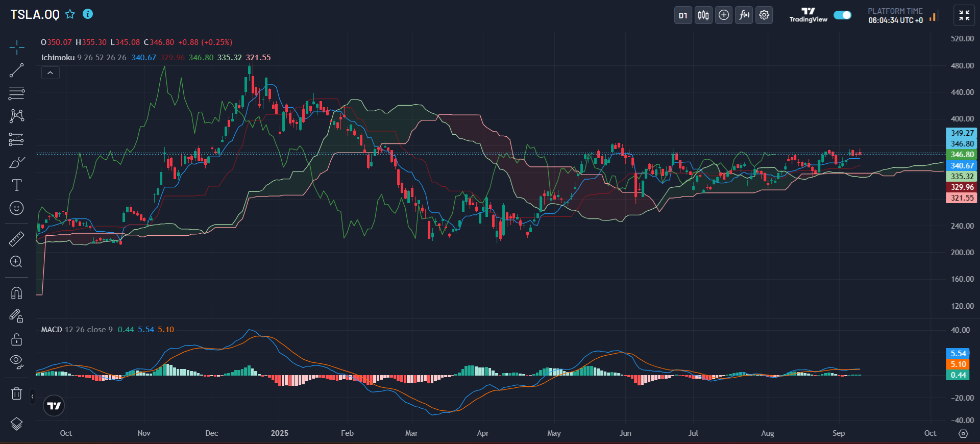Remove drawings with trash icon
Screen dimensions: 980x444
tap(16, 393)
